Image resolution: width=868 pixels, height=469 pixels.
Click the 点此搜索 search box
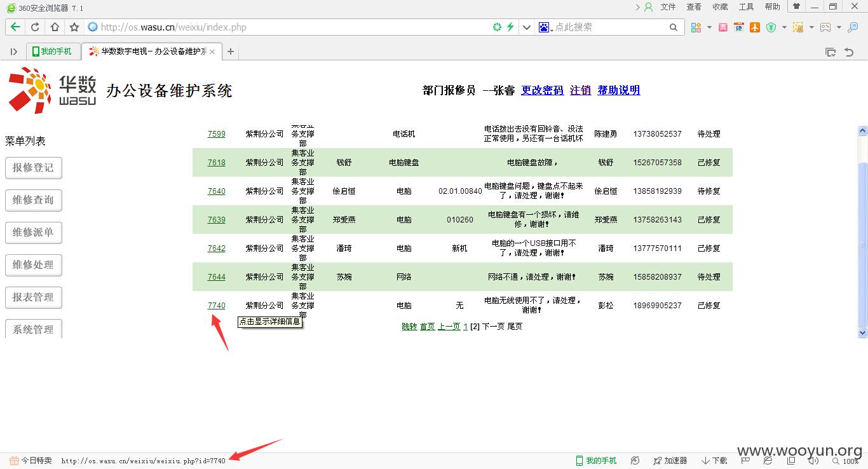point(610,27)
